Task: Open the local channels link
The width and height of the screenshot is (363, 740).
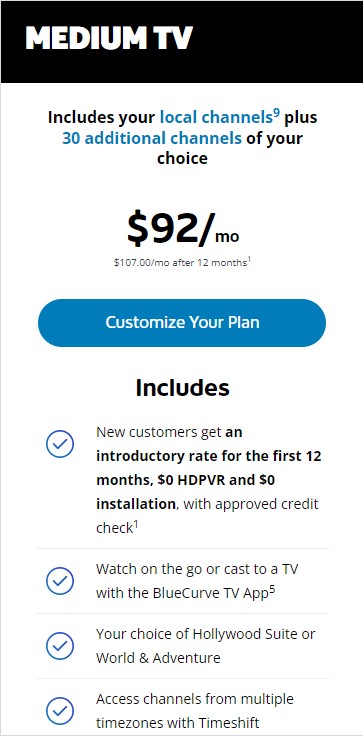Action: click(x=216, y=117)
